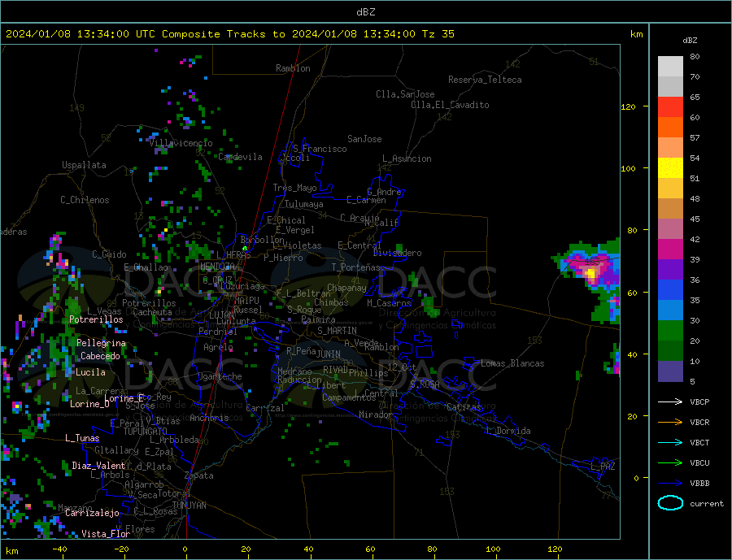732x560 pixels.
Task: Click the 'Carrizal' map label
Action: [x=264, y=408]
